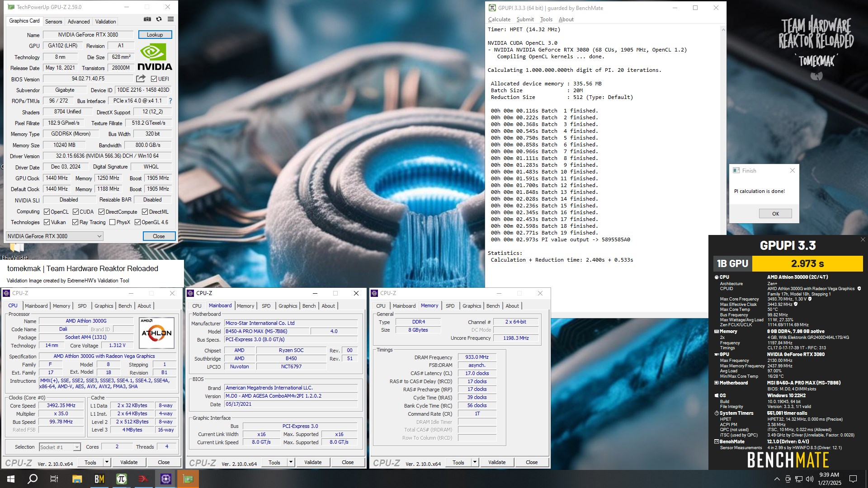Click Close button in GPU-Z
868x488 pixels.
coord(159,236)
